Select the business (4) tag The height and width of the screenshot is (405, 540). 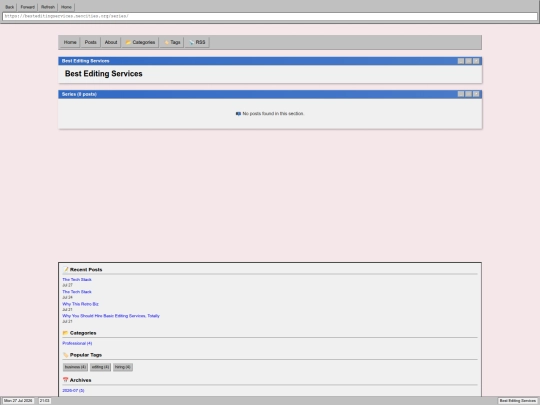[x=75, y=367]
